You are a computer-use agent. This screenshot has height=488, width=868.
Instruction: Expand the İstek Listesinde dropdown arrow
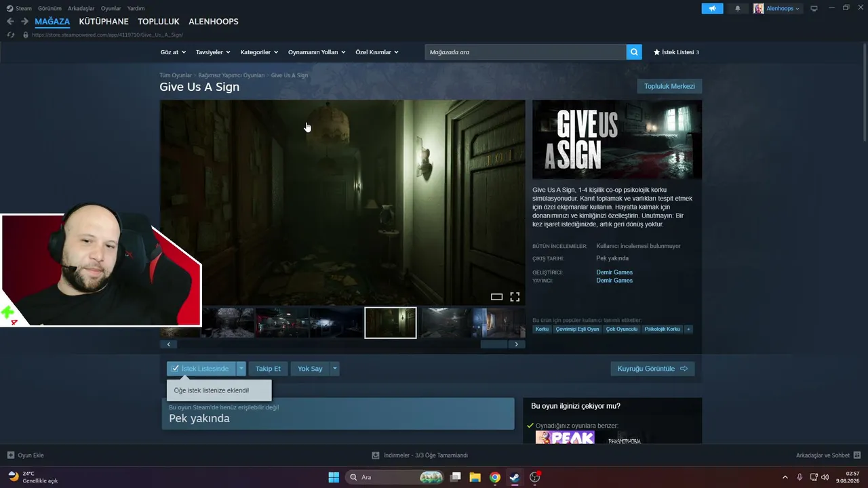241,369
